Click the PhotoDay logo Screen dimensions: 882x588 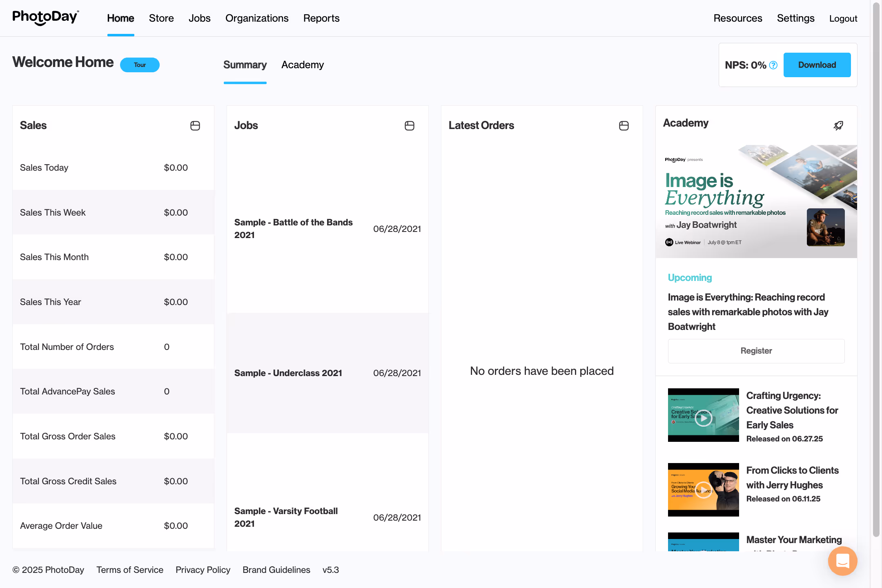pyautogui.click(x=46, y=18)
